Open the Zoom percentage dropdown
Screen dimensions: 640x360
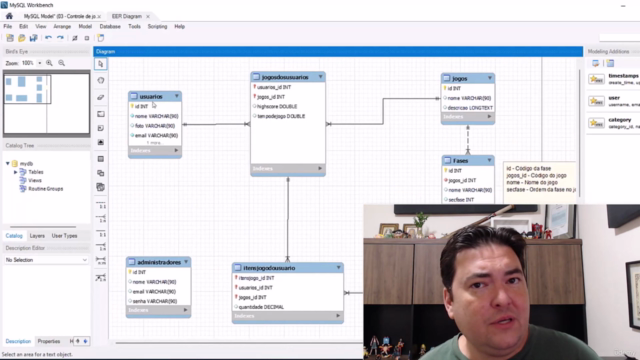click(x=40, y=63)
